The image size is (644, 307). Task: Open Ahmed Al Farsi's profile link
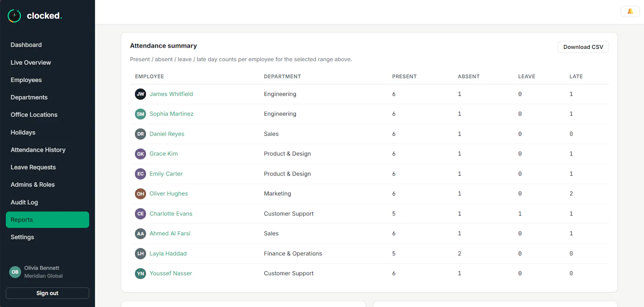coord(170,233)
